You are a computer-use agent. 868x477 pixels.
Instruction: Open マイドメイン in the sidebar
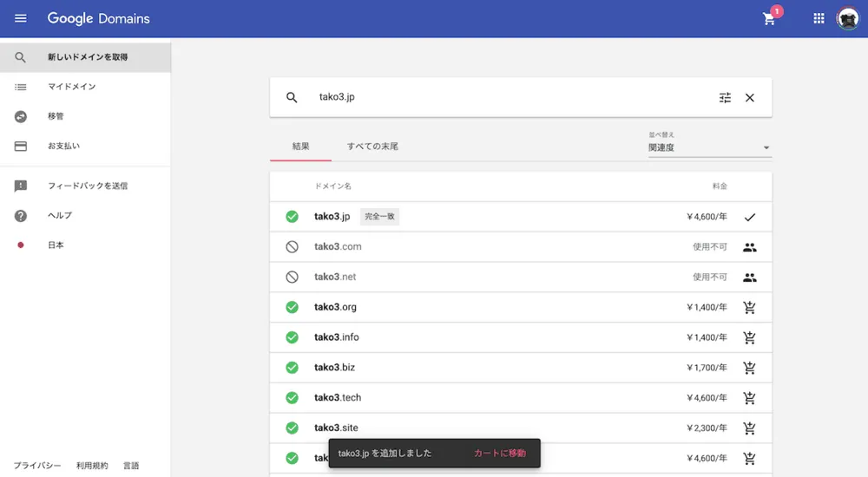tap(71, 87)
